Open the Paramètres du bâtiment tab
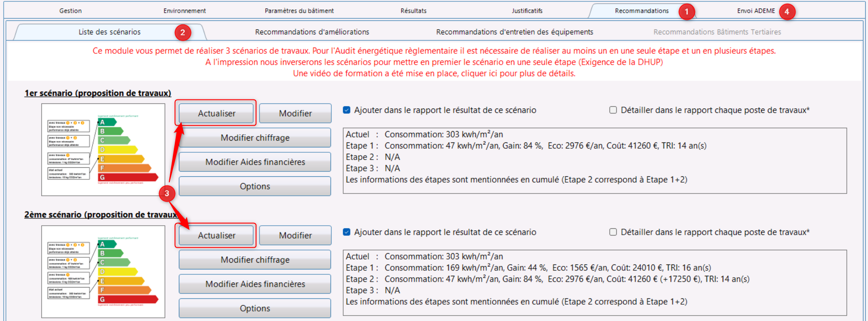This screenshot has height=321, width=868. tap(299, 11)
